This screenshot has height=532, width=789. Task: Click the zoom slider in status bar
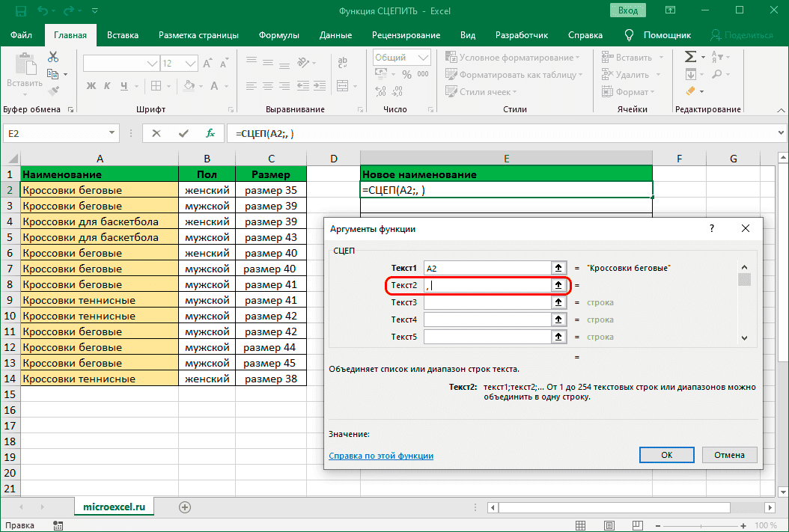(x=702, y=525)
